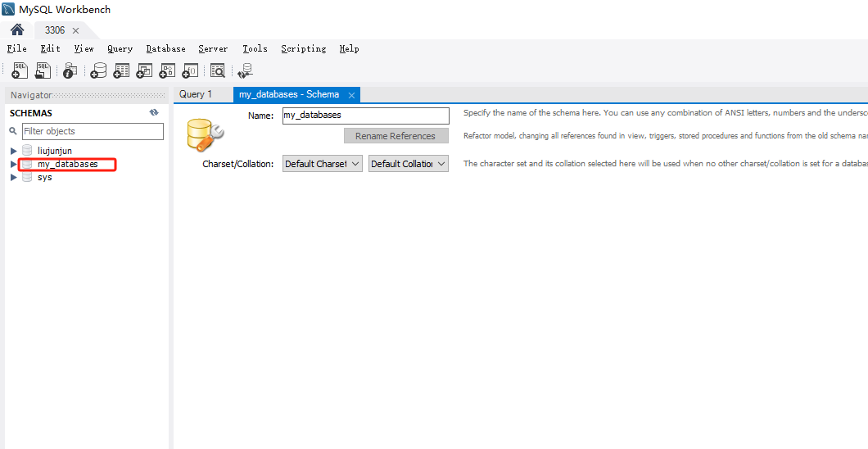The width and height of the screenshot is (868, 449).
Task: Expand the sys schema
Action: click(13, 177)
